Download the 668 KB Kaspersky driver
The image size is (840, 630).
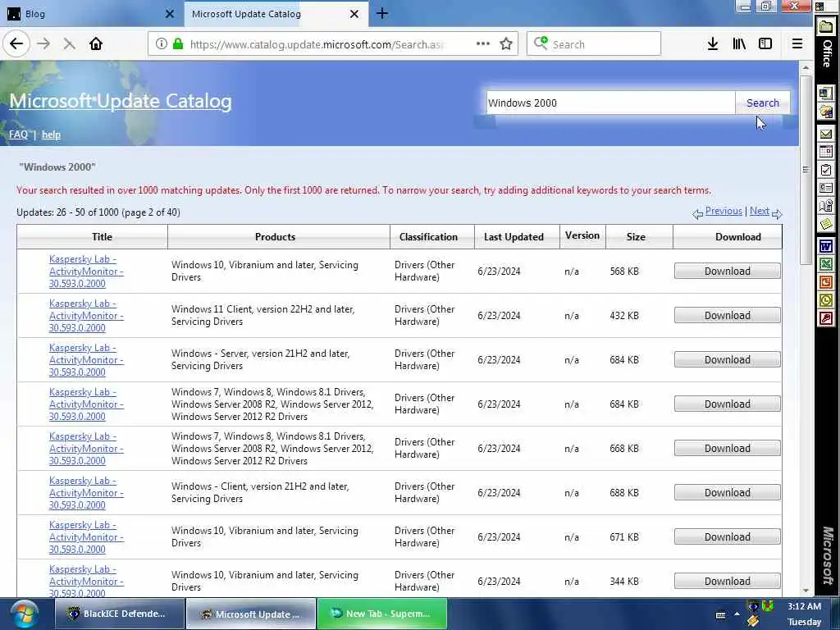coord(727,449)
